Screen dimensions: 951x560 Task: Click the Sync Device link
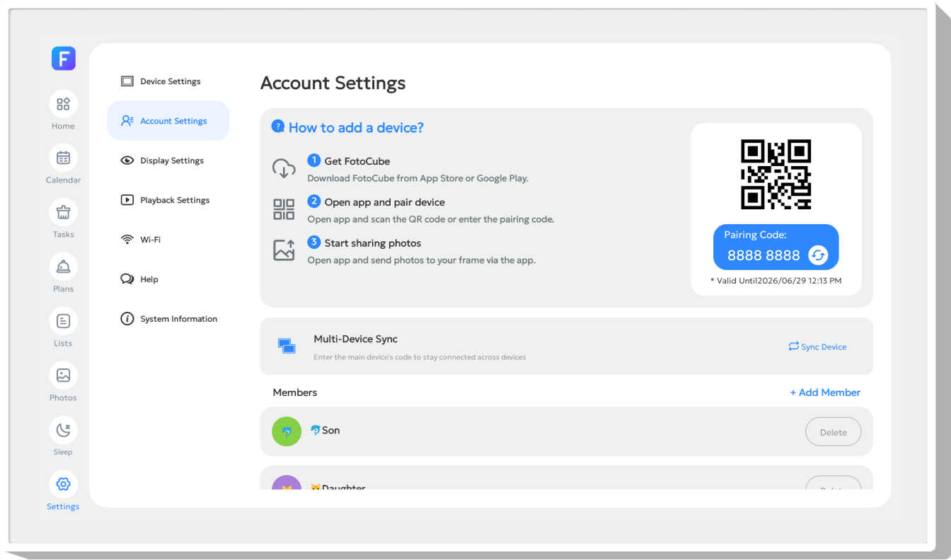click(817, 346)
